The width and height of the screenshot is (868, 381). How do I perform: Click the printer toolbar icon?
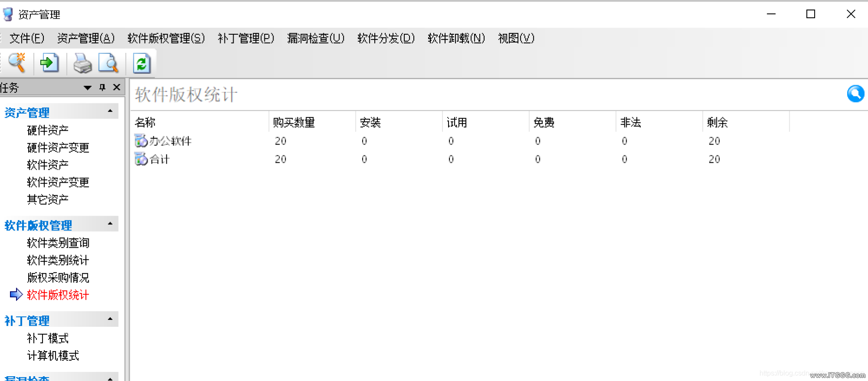(82, 63)
